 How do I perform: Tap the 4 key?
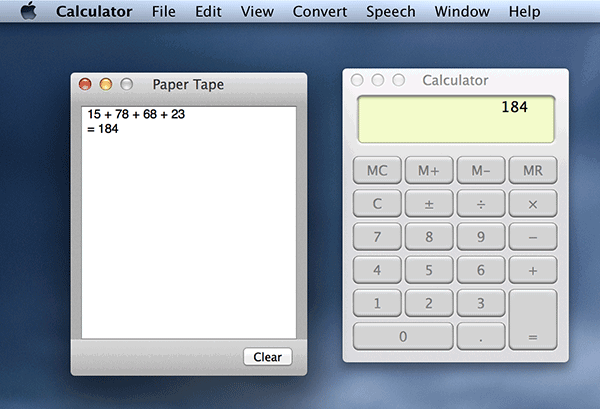(x=377, y=270)
